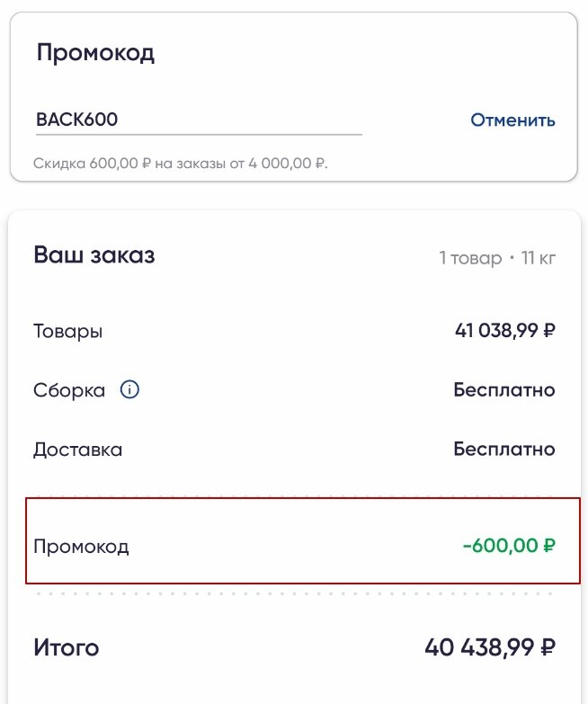Click the Промокод label in order summary
Image resolution: width=588 pixels, height=704 pixels.
click(81, 546)
